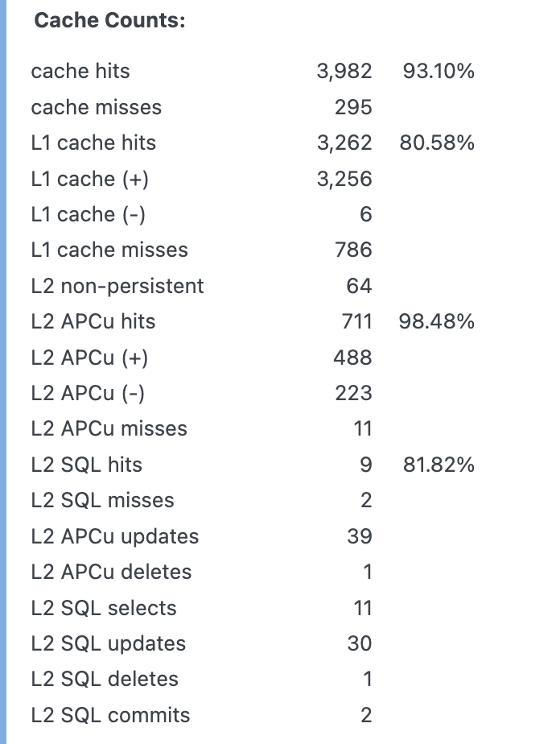Click the L1 cache (+) label
560x744 pixels.
(x=90, y=179)
